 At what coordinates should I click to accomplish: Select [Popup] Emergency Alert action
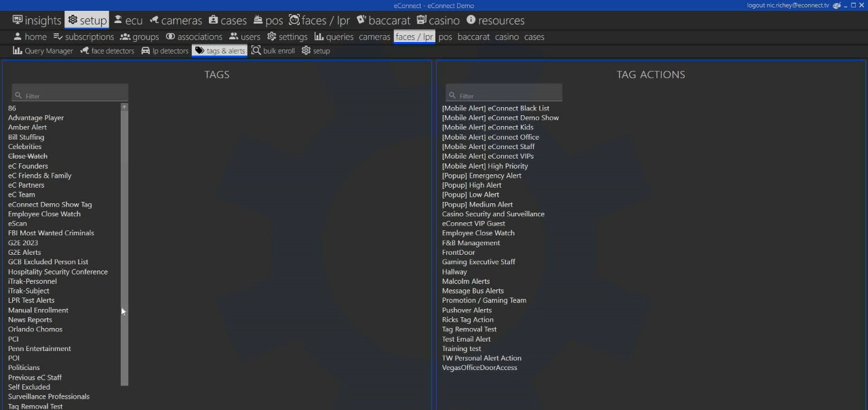pyautogui.click(x=482, y=176)
